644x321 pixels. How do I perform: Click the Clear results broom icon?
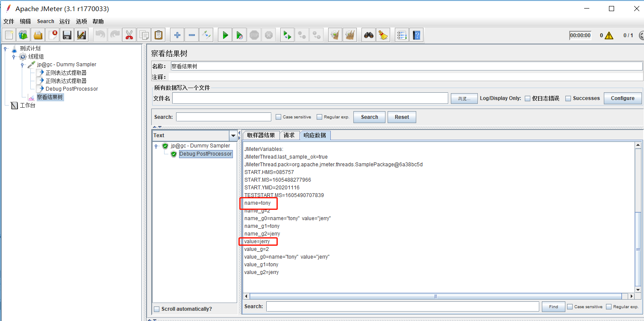[335, 35]
